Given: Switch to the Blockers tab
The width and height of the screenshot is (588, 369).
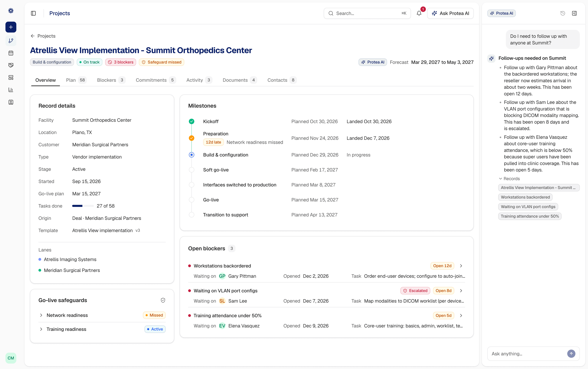Looking at the screenshot, I should pos(111,80).
